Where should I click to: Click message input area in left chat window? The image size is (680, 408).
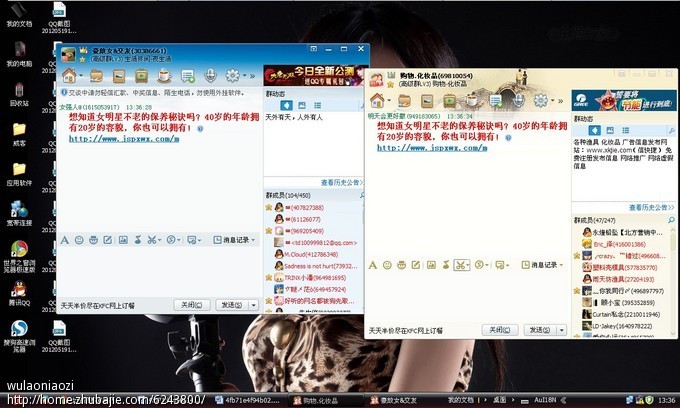click(x=160, y=271)
